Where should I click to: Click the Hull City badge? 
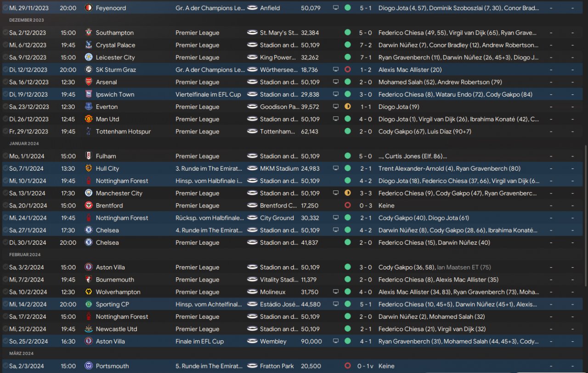coord(89,168)
